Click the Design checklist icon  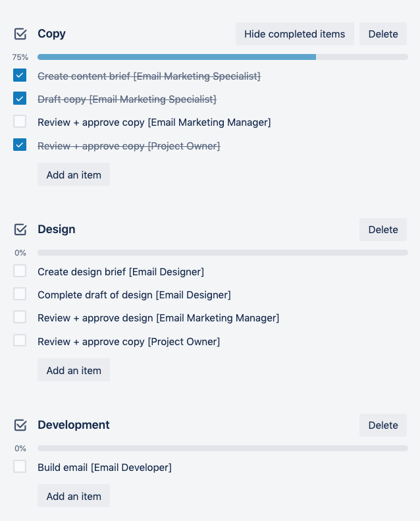[20, 229]
